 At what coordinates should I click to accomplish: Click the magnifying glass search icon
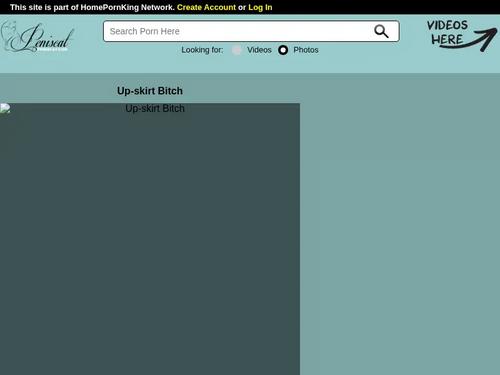[381, 31]
